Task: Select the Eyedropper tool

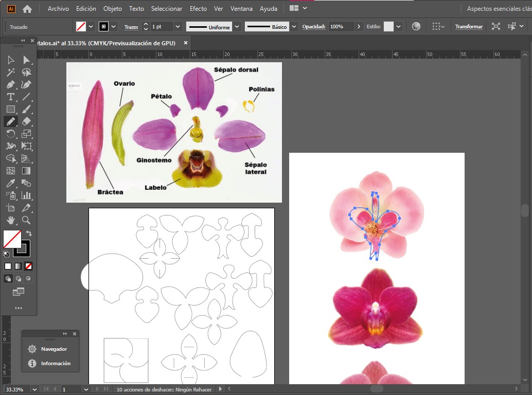Action: click(10, 184)
